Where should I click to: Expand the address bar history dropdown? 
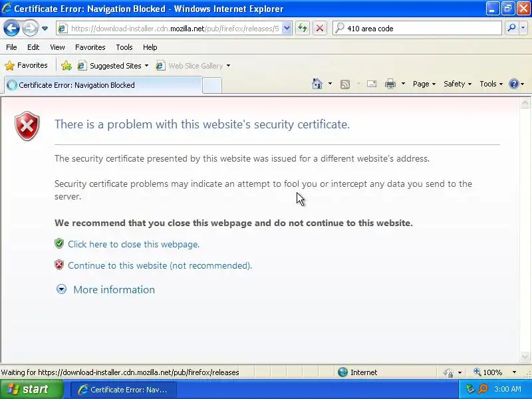pos(287,29)
